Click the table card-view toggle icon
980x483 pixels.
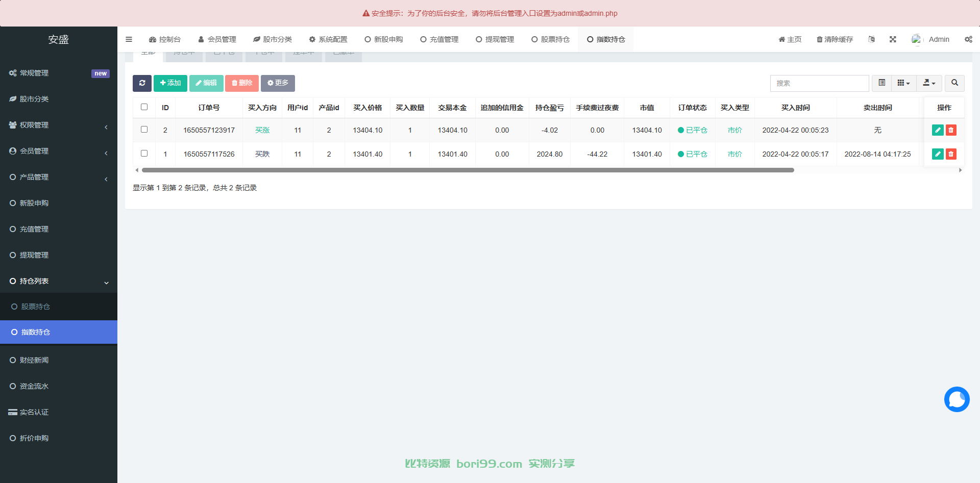(x=881, y=83)
